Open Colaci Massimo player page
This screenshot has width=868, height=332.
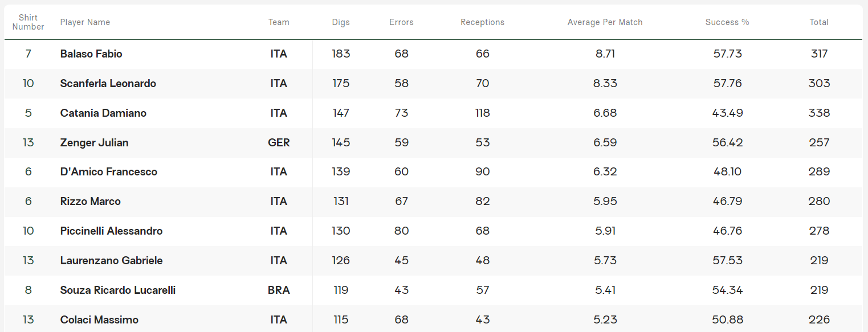pos(99,320)
